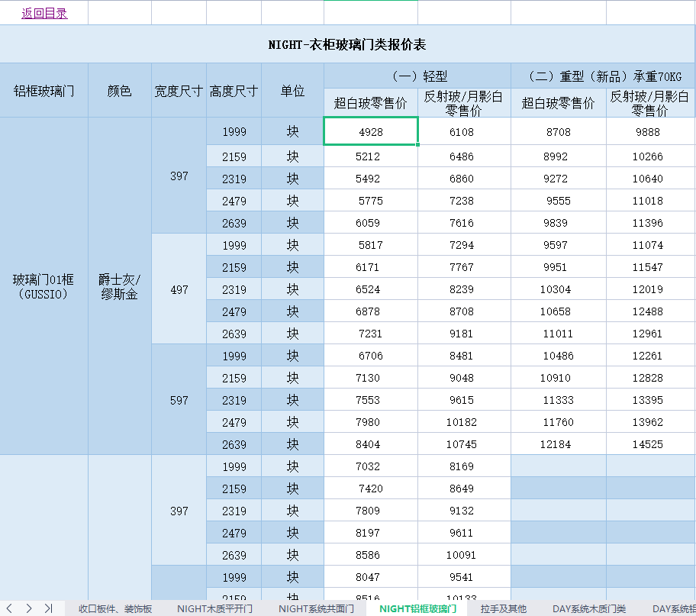Select the 玻璃门01框（GUSSIO） cell

click(44, 286)
